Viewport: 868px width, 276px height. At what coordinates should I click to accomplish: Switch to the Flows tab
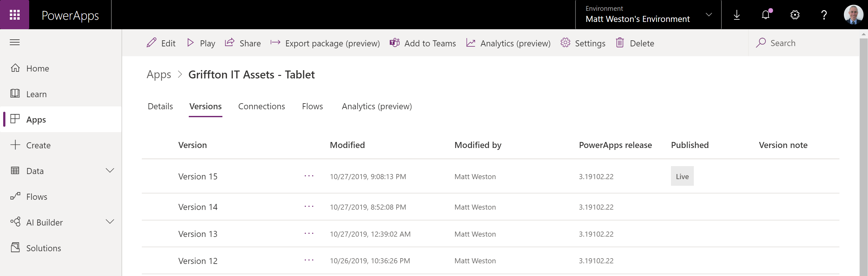pos(312,106)
